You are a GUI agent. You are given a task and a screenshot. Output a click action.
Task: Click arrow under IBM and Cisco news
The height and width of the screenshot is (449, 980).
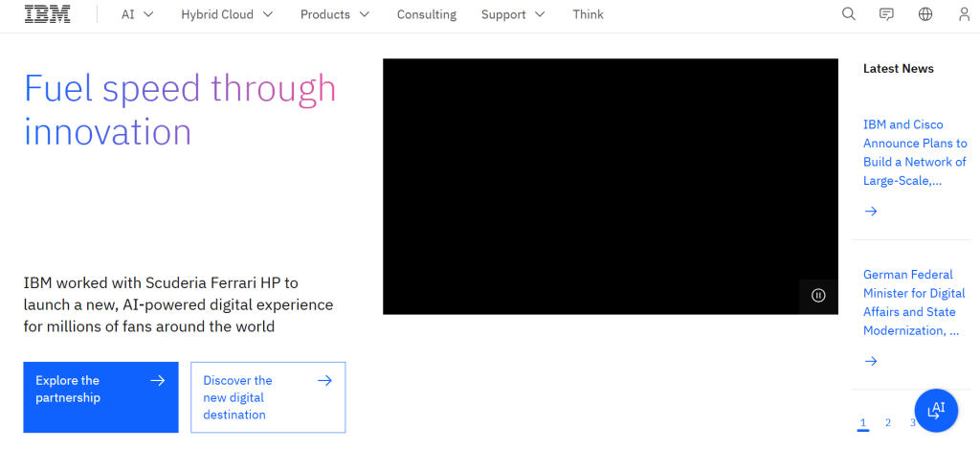[871, 212]
